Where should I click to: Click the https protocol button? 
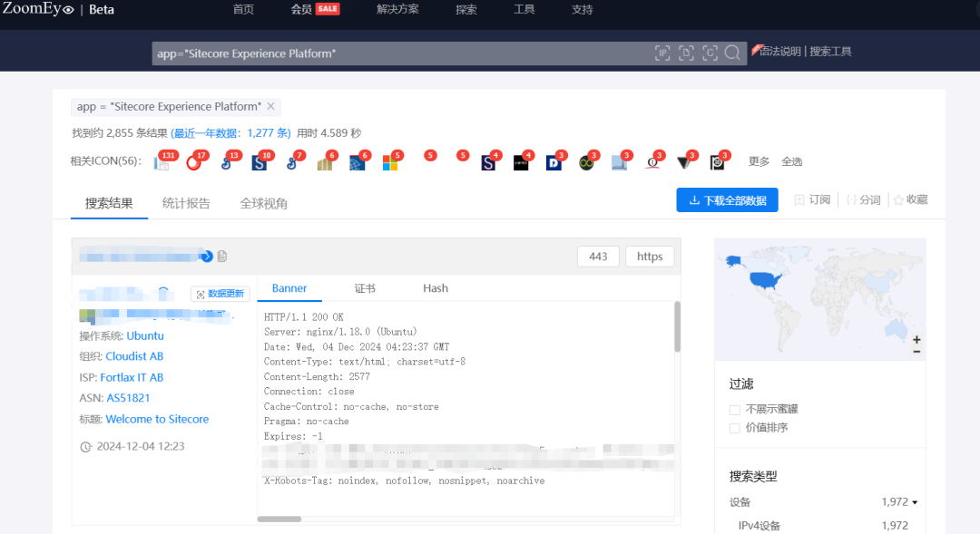click(650, 256)
